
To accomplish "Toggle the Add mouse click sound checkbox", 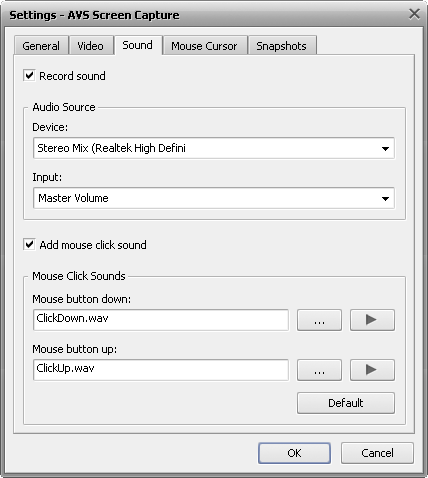I will (29, 244).
